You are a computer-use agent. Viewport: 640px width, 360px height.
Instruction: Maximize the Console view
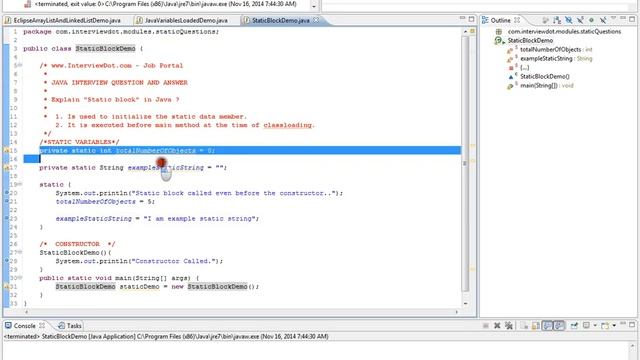pyautogui.click(x=632, y=325)
